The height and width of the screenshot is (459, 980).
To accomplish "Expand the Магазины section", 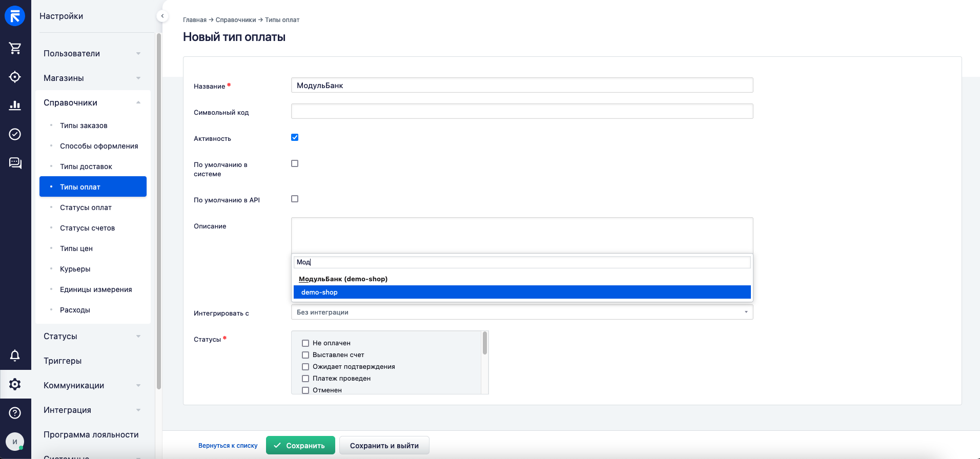I will click(x=93, y=78).
